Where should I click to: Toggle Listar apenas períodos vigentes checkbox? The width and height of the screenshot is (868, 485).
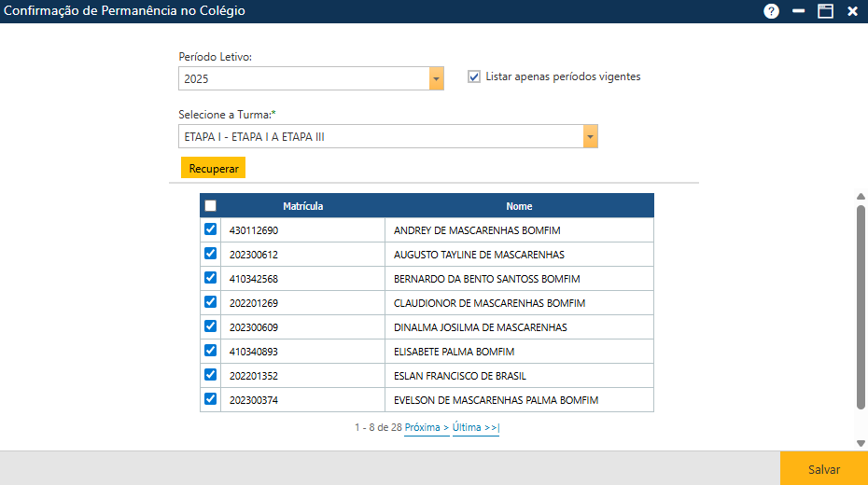[x=474, y=76]
